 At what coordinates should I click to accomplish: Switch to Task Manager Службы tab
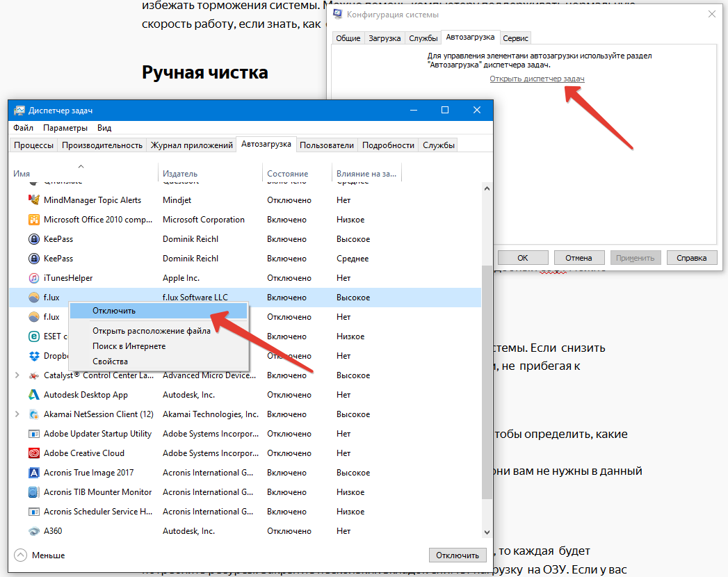point(438,145)
